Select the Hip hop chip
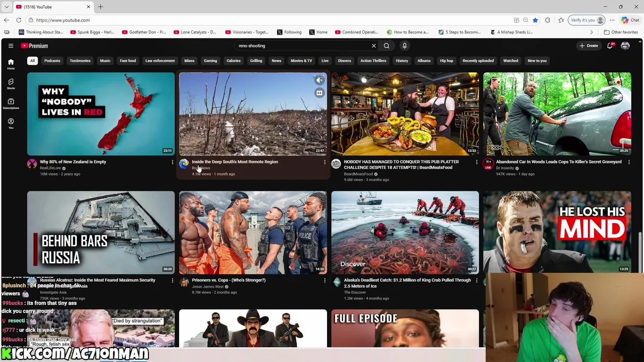Image resolution: width=644 pixels, height=362 pixels. [446, 61]
